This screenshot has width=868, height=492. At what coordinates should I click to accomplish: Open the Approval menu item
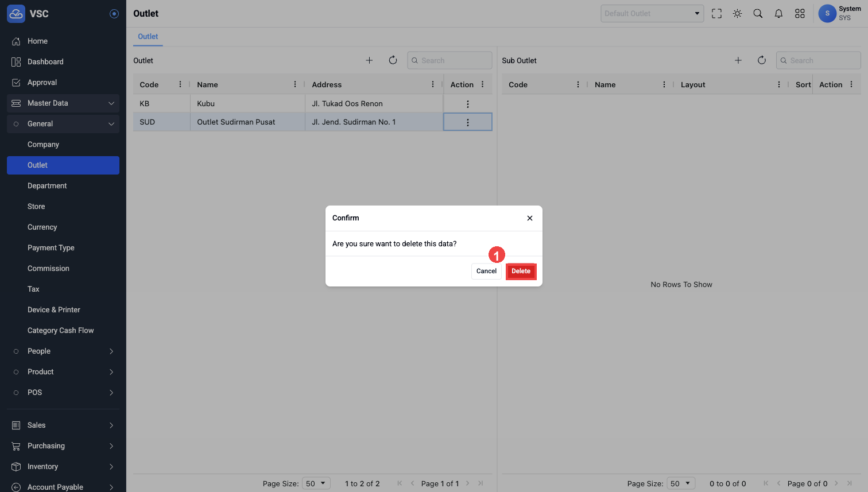(63, 83)
